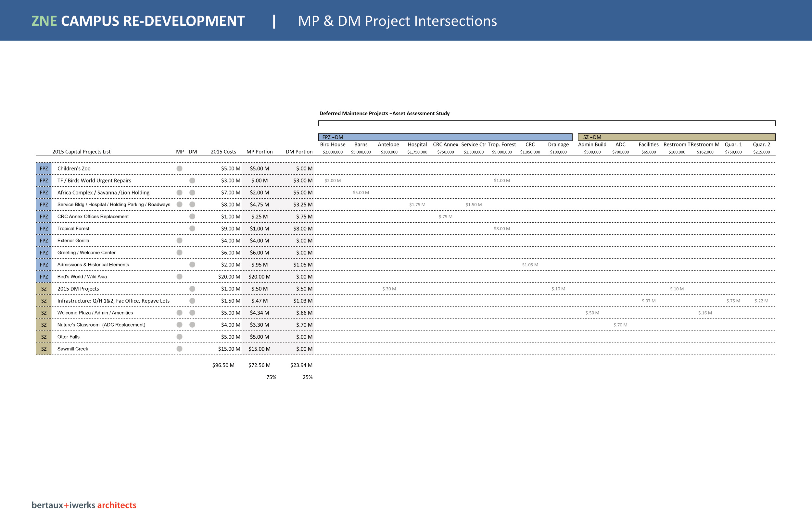Viewport: 812px width, 525px height.
Task: Click the DM dot in Nature's Classroom row
Action: point(192,325)
